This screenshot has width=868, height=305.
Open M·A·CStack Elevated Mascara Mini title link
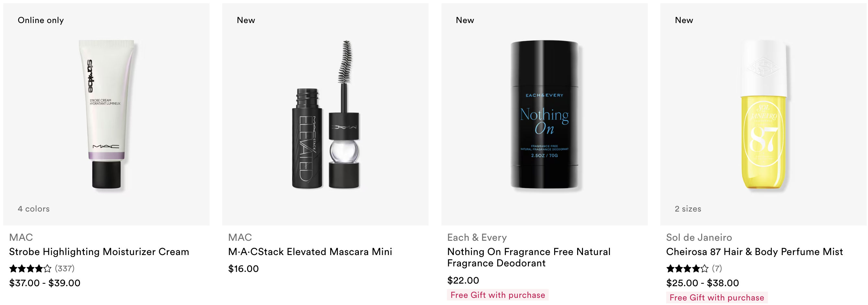point(310,252)
